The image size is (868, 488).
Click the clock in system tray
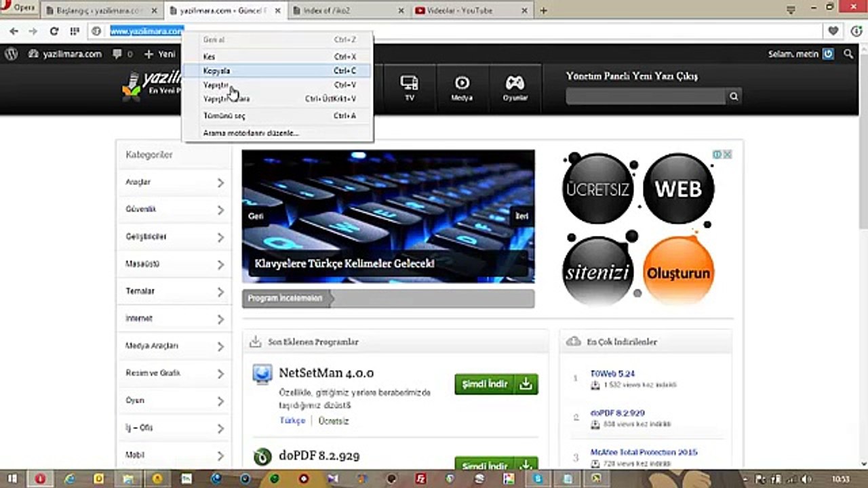[x=840, y=479]
